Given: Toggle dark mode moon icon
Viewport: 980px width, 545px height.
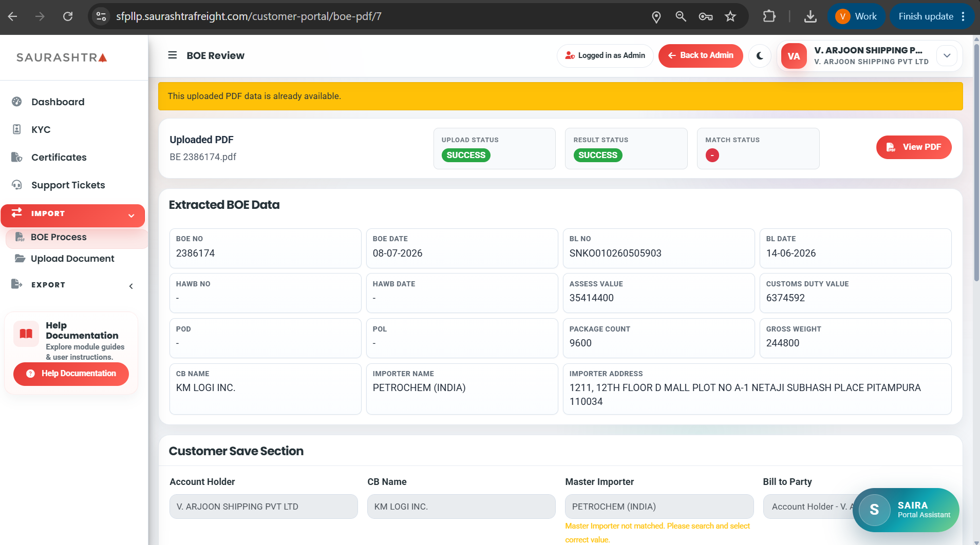Looking at the screenshot, I should [760, 55].
